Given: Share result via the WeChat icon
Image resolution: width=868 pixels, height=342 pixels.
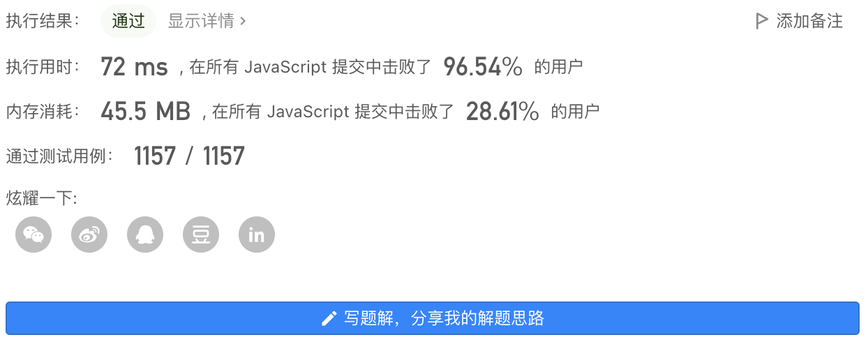Looking at the screenshot, I should (x=33, y=235).
